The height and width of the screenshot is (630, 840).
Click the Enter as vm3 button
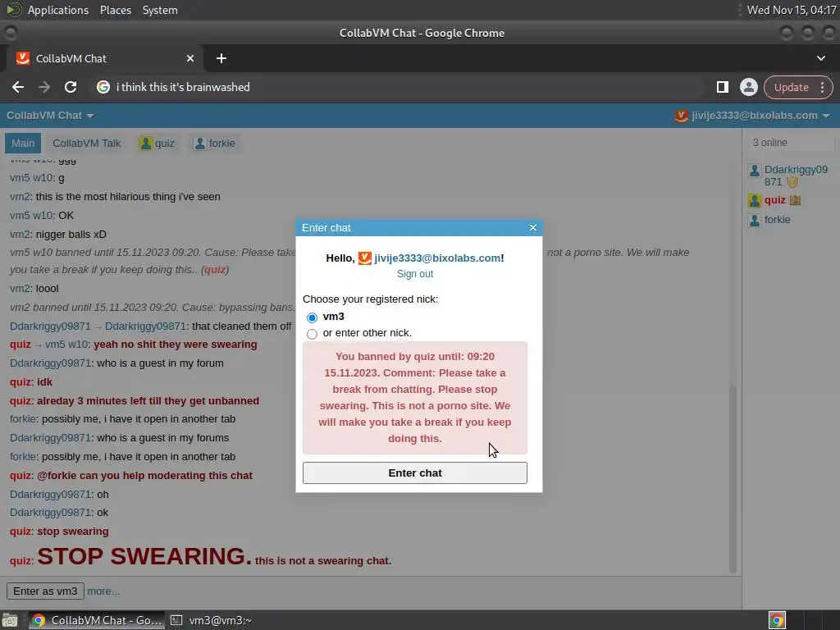coord(45,591)
